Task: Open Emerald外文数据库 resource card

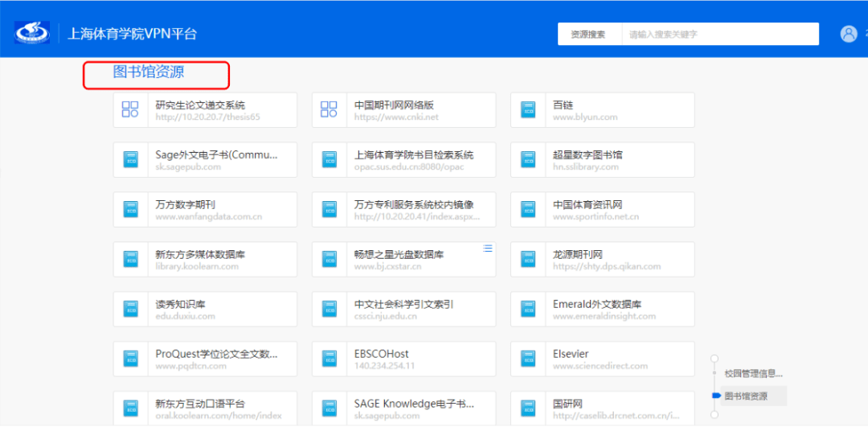Action: pos(602,309)
